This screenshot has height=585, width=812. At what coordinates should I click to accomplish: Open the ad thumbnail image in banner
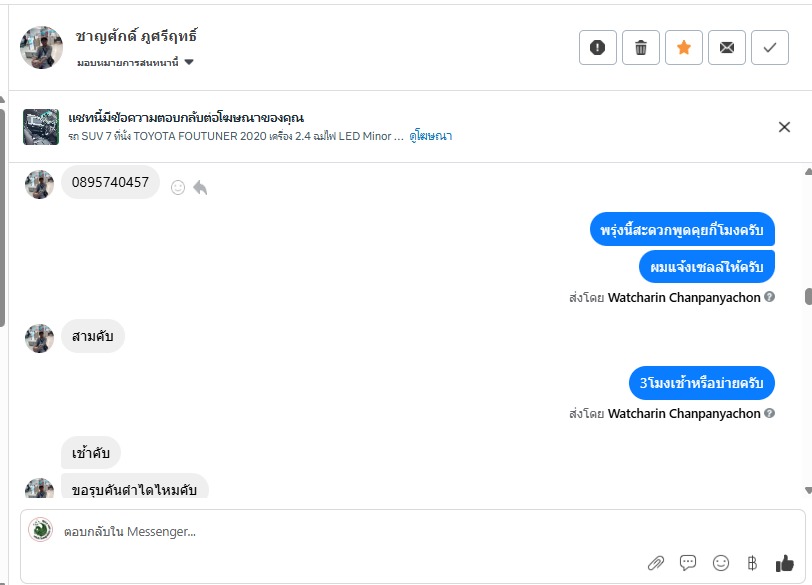(41, 127)
